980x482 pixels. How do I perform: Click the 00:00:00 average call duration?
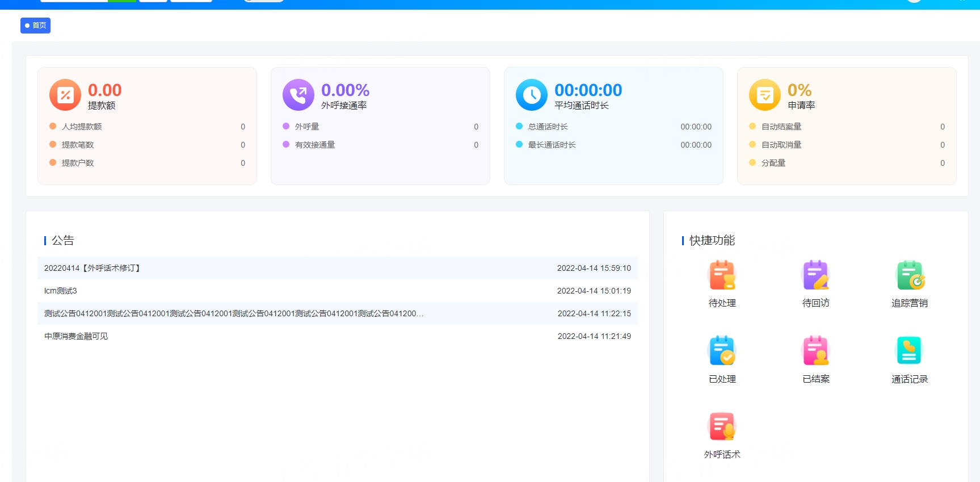coord(588,90)
